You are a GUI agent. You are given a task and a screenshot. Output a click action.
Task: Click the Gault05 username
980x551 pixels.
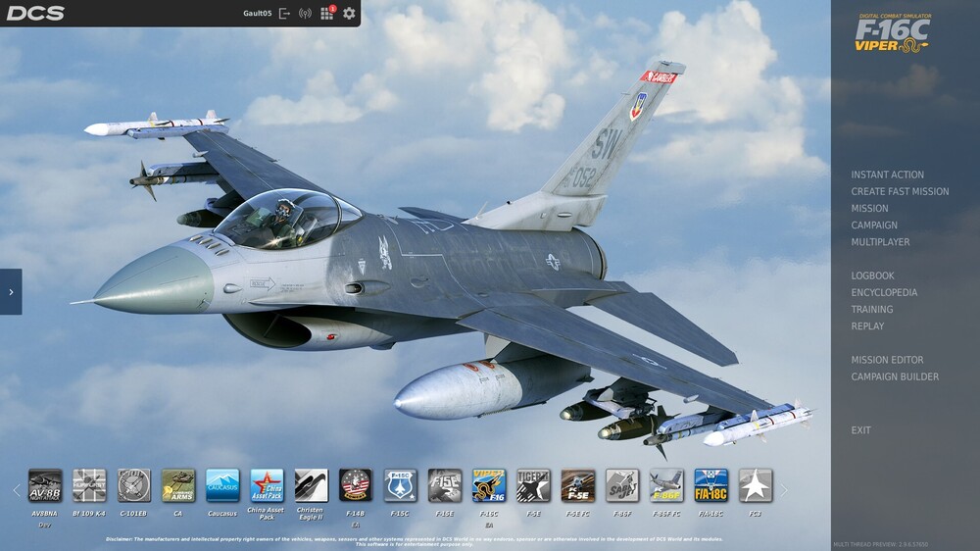(x=257, y=13)
